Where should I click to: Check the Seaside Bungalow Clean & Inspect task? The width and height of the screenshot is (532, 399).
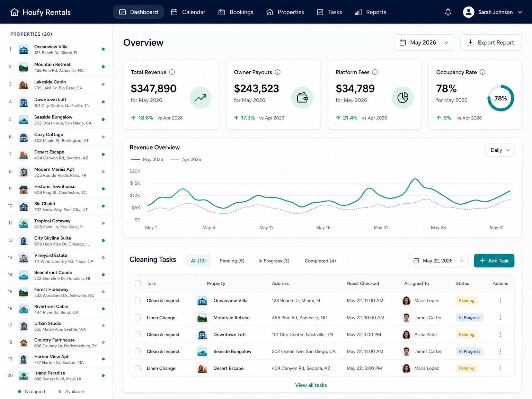(138, 352)
